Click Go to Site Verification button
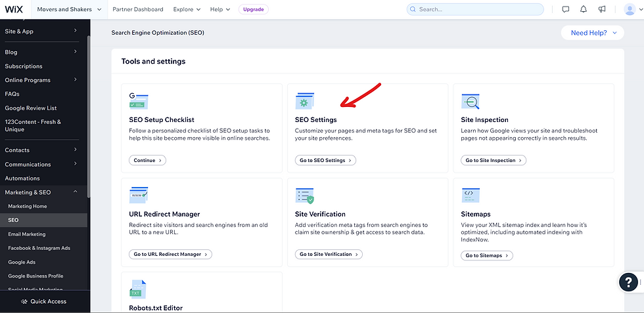644x313 pixels. tap(329, 255)
